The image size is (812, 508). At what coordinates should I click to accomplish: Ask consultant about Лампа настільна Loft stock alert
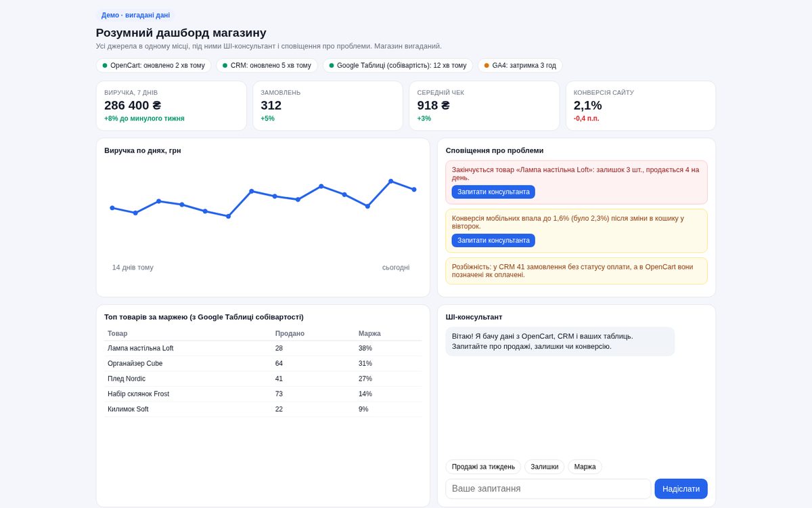coord(493,192)
